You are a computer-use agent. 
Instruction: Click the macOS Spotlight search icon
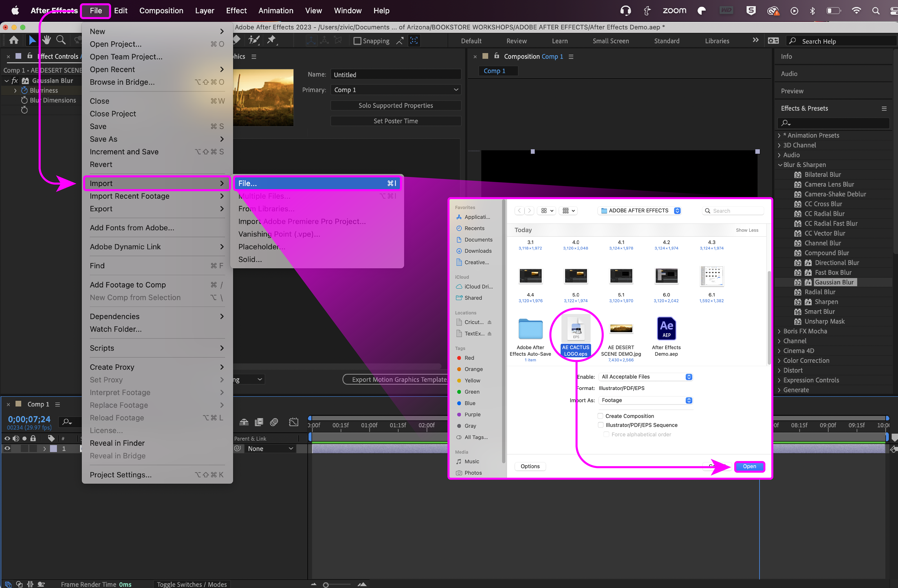click(875, 11)
